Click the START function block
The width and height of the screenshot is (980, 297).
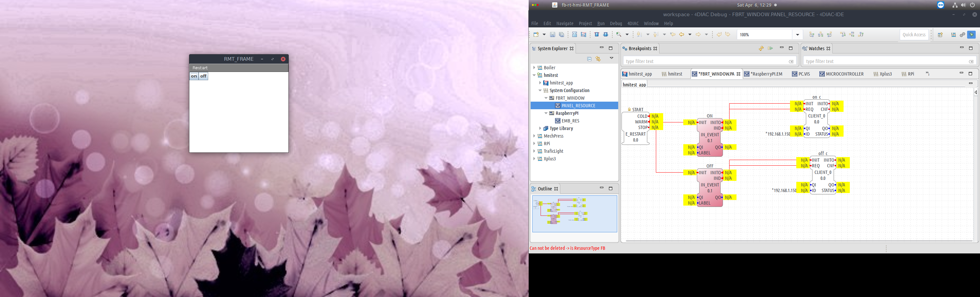coord(636,128)
